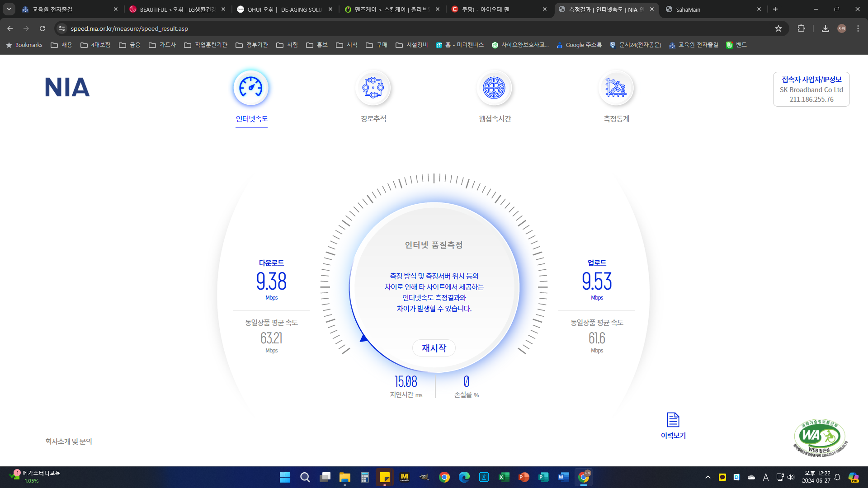
Task: Open the KakaoTalk tray icon
Action: 722,477
